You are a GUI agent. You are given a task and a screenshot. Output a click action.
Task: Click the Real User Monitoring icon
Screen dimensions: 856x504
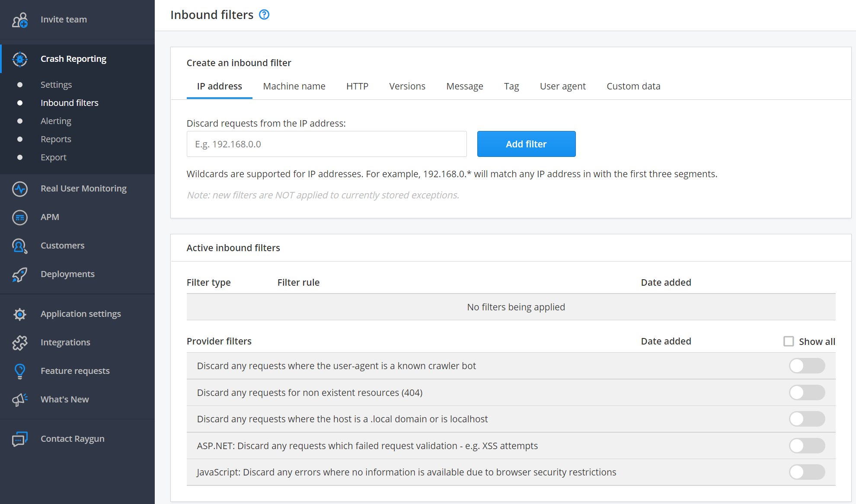pyautogui.click(x=19, y=188)
